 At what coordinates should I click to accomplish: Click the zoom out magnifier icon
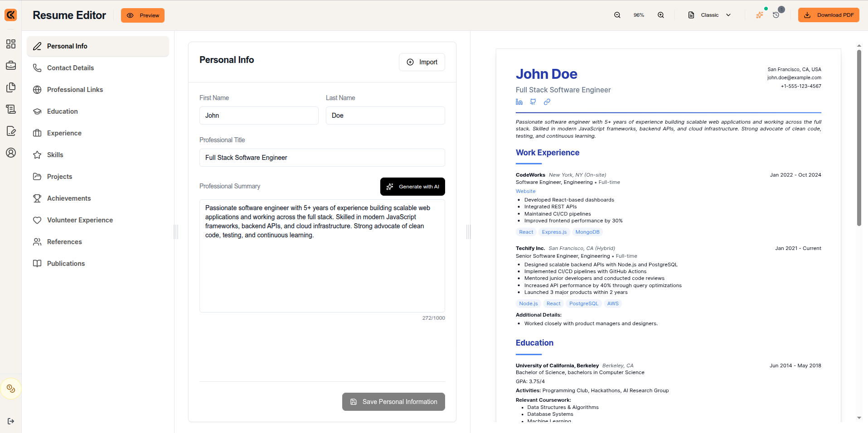click(617, 15)
